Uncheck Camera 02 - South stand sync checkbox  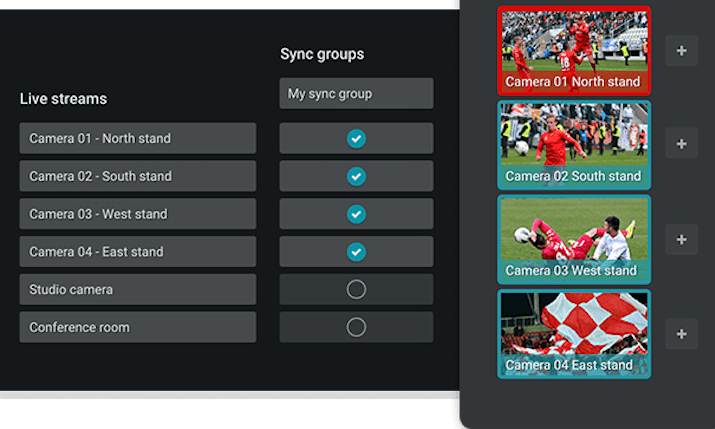(356, 177)
